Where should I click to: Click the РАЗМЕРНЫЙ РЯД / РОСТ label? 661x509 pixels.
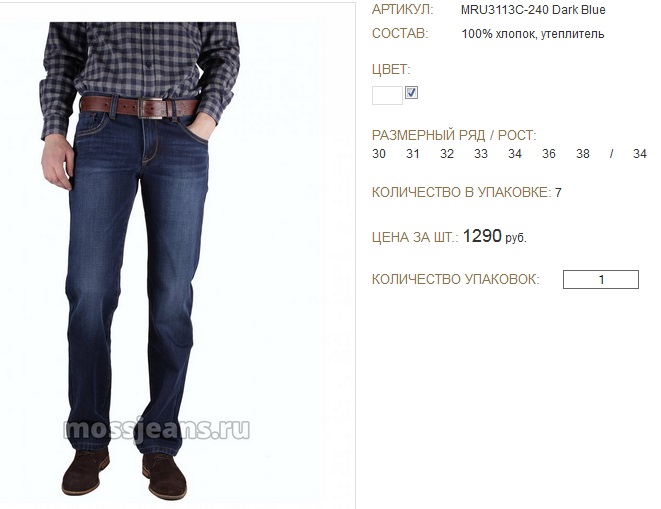click(x=454, y=135)
